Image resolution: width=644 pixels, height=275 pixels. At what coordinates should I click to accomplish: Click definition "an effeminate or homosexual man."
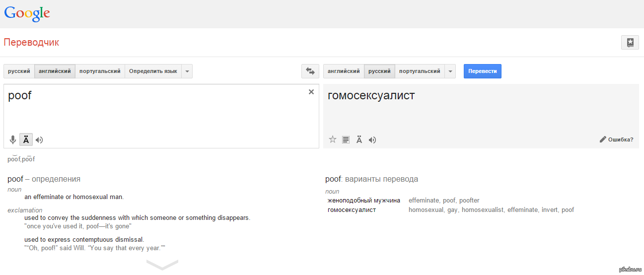coord(74,197)
